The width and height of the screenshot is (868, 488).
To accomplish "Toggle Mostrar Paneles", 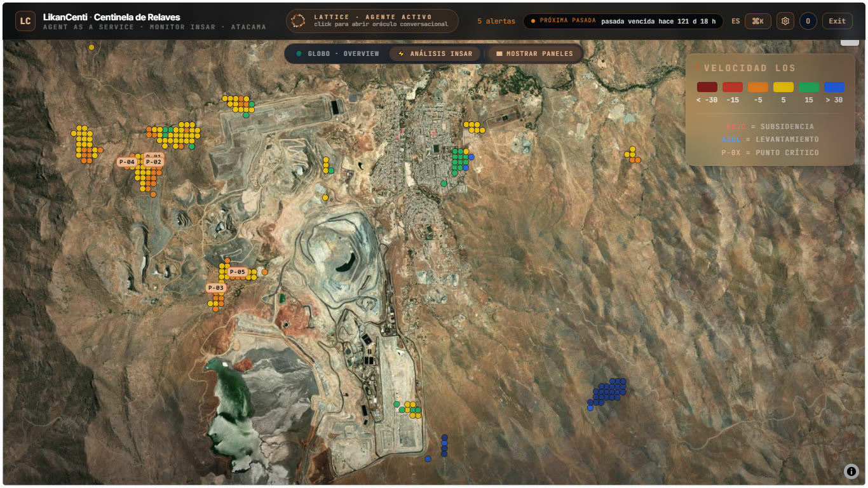I will (534, 53).
